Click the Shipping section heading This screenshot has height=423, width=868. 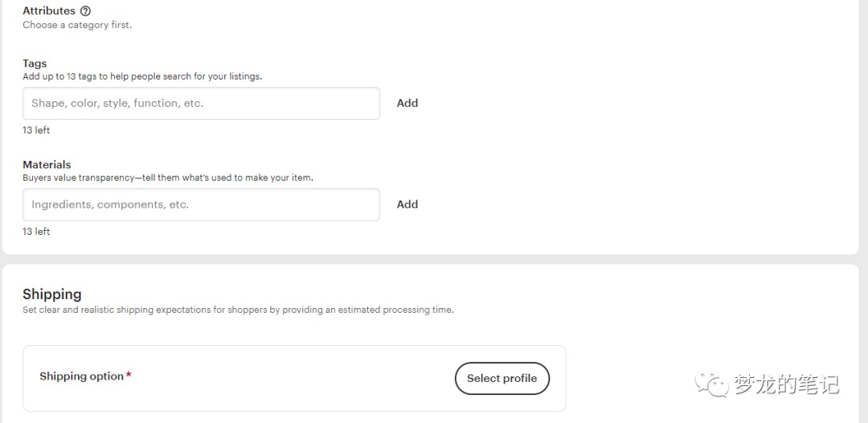click(x=52, y=294)
